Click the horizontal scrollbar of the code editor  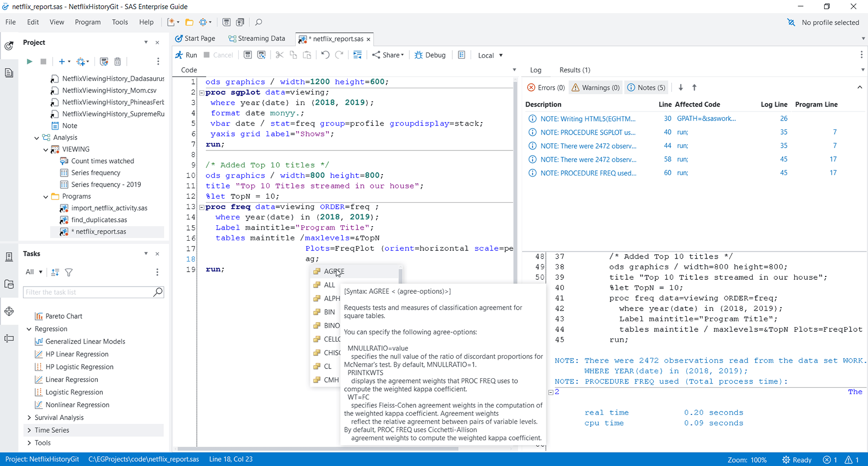[x=318, y=448]
